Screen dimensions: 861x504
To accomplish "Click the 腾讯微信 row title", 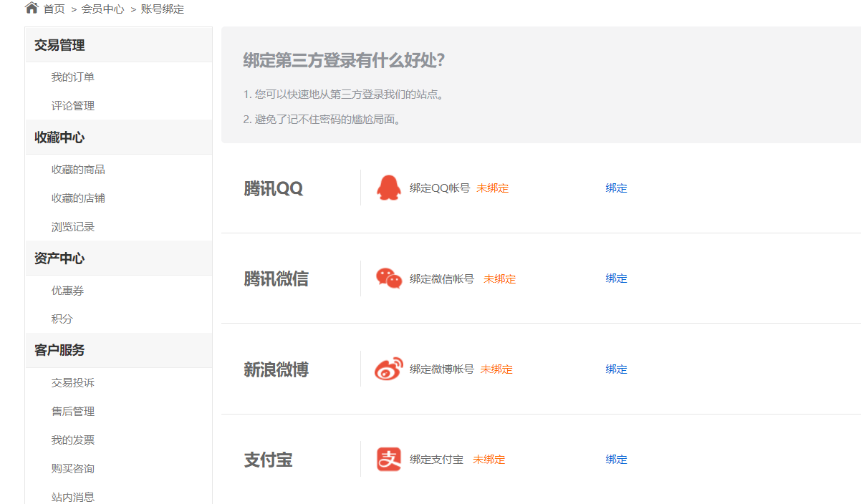I will click(x=276, y=279).
